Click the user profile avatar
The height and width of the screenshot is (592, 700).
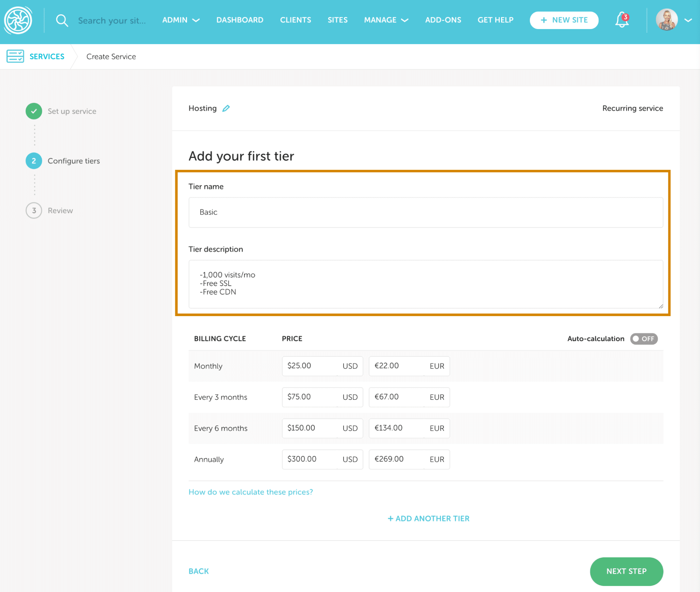click(x=666, y=20)
